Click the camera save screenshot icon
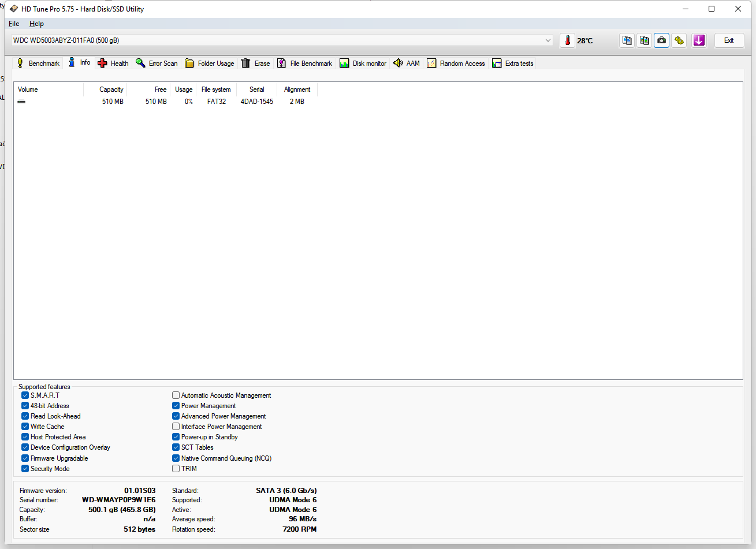The image size is (756, 549). (x=662, y=40)
